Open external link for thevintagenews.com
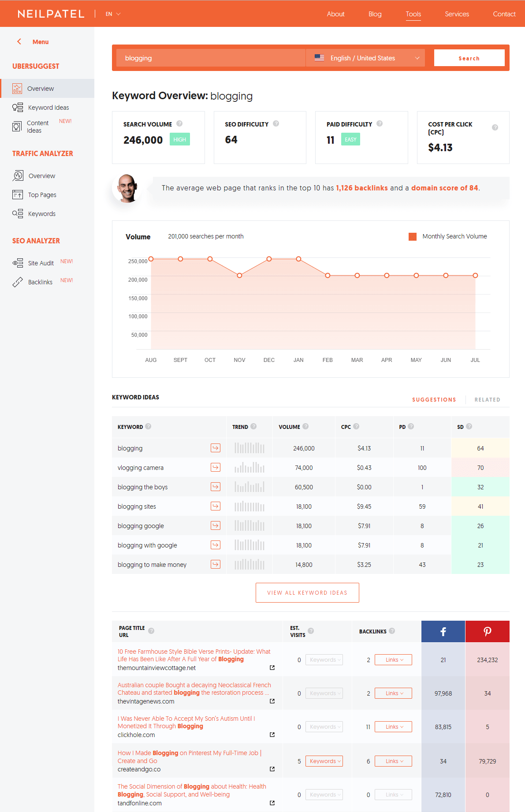The width and height of the screenshot is (525, 812). [x=272, y=701]
